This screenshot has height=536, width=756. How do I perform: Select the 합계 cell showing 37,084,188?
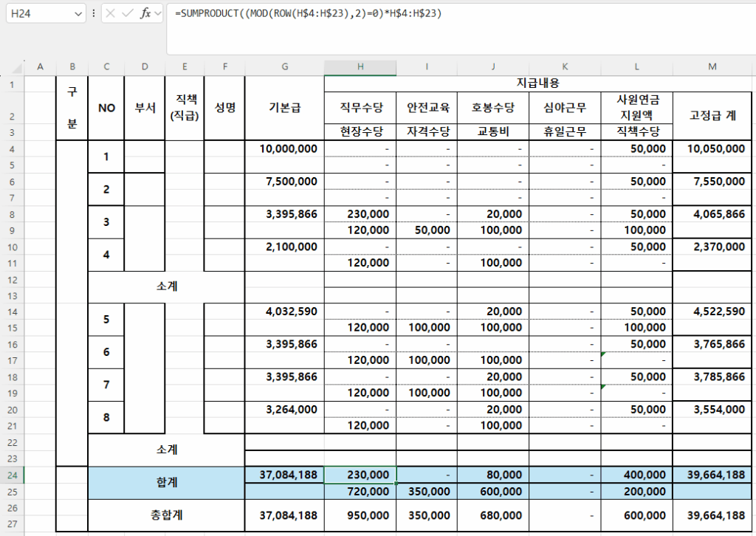[x=284, y=475]
